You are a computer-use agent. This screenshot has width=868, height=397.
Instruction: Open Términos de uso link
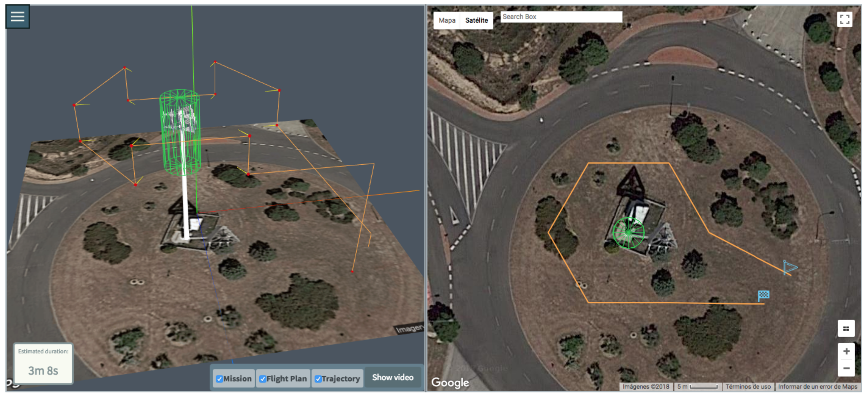pos(748,387)
